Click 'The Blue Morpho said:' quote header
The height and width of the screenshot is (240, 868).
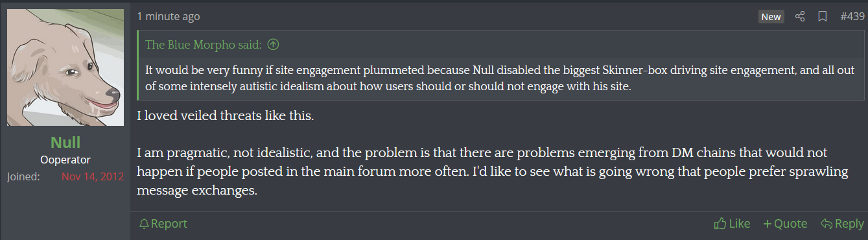tap(204, 45)
